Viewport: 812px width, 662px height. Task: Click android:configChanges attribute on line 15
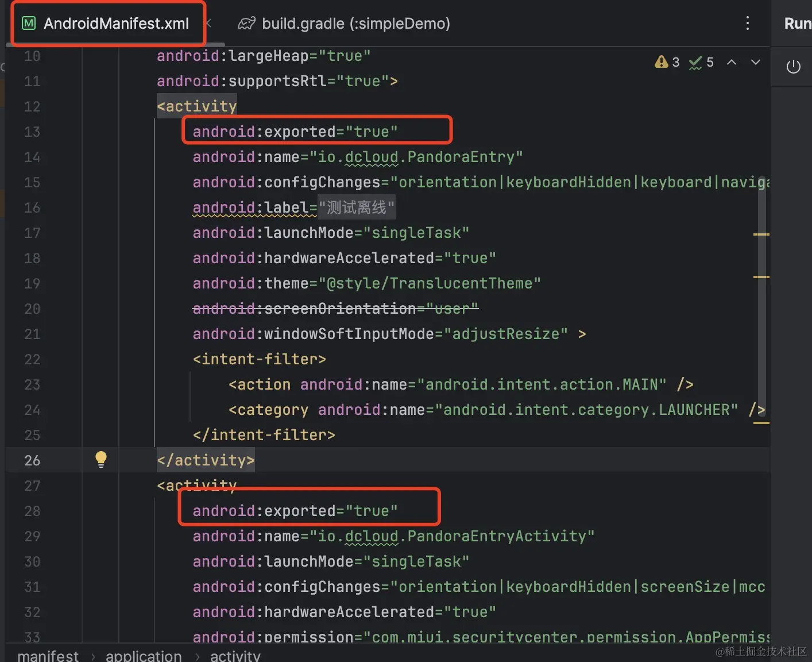coord(481,182)
